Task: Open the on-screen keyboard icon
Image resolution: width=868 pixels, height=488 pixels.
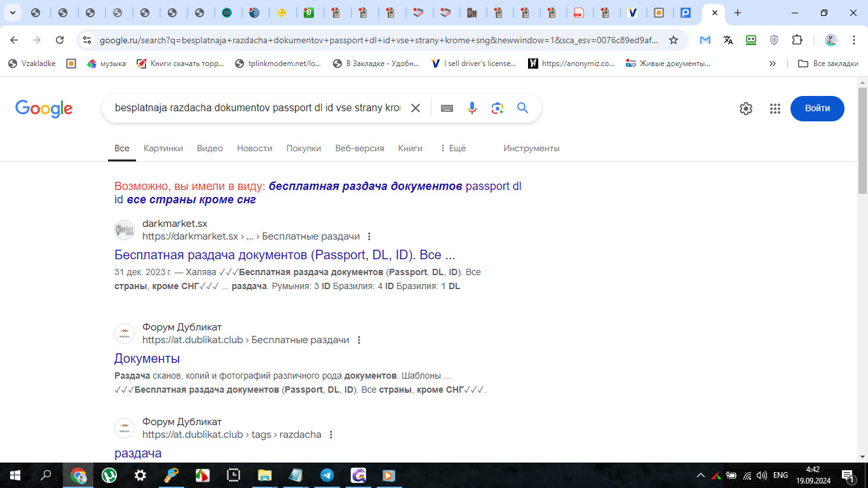Action: tap(447, 108)
